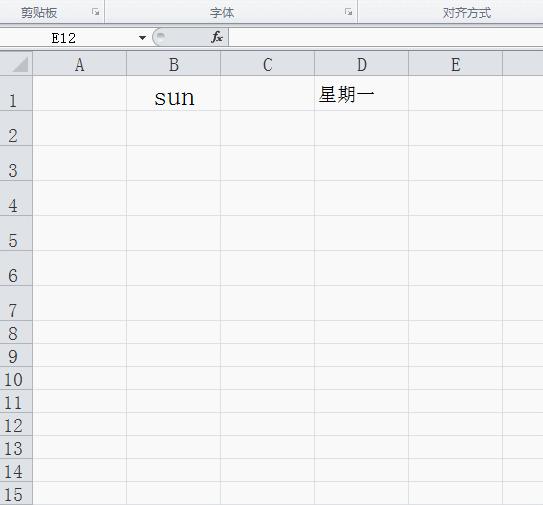Click the 剪贴板 group label
This screenshot has width=543, height=505.
click(39, 13)
